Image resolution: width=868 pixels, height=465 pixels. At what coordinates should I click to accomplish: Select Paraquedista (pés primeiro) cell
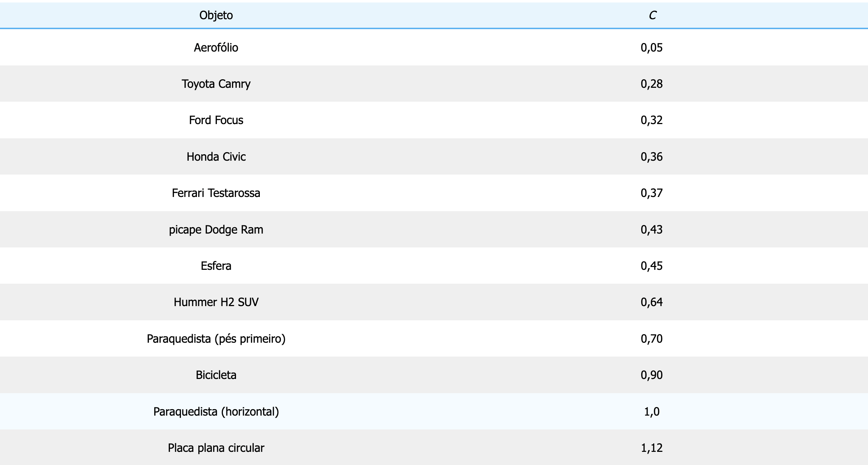(x=216, y=339)
